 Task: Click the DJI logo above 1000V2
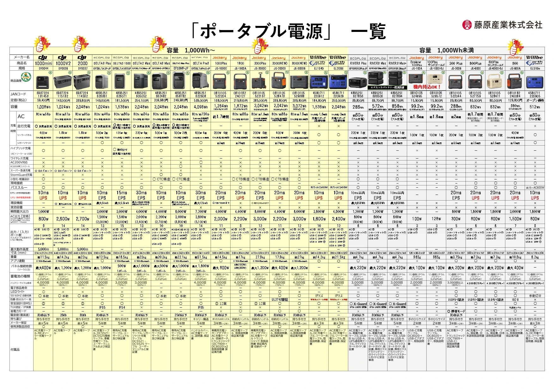coord(63,57)
